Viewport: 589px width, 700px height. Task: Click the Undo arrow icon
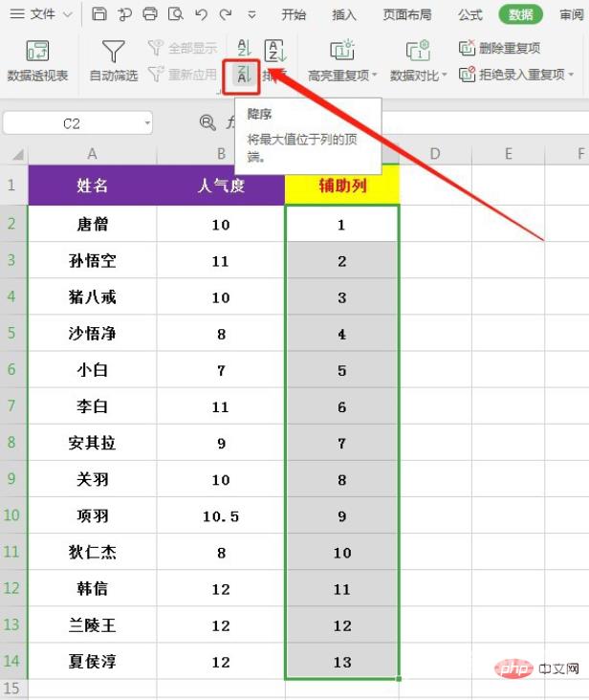point(201,14)
